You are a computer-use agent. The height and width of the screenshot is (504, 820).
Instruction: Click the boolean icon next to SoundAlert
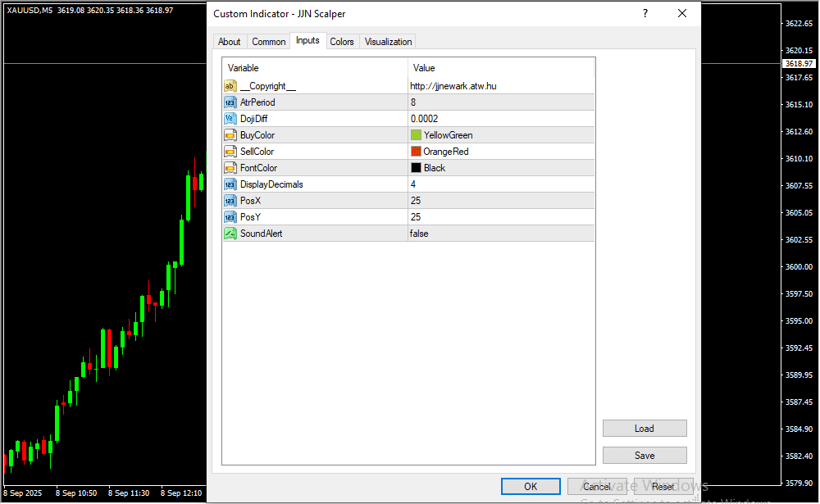(x=230, y=234)
